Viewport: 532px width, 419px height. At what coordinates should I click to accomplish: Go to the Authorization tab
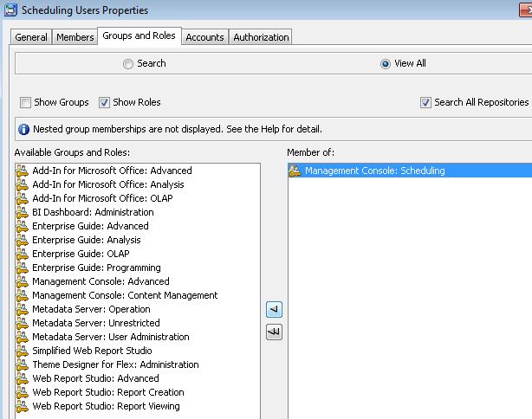261,37
